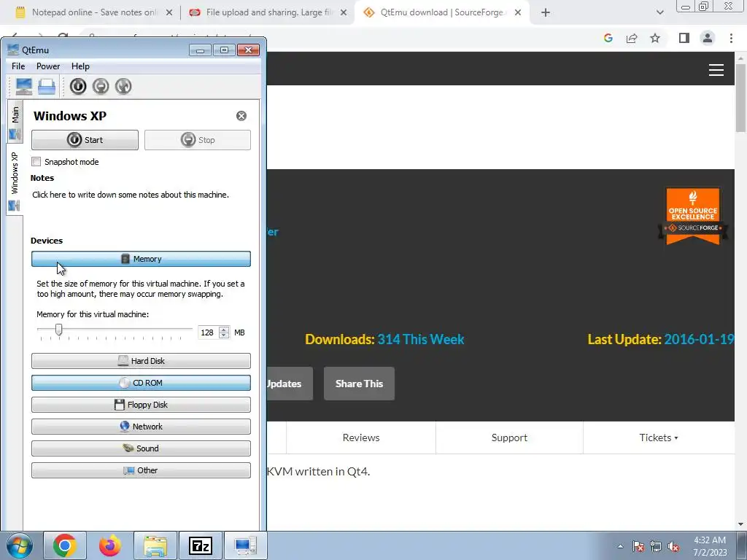Close the Notepad online browser tab
This screenshot has width=747, height=560.
coord(169,12)
